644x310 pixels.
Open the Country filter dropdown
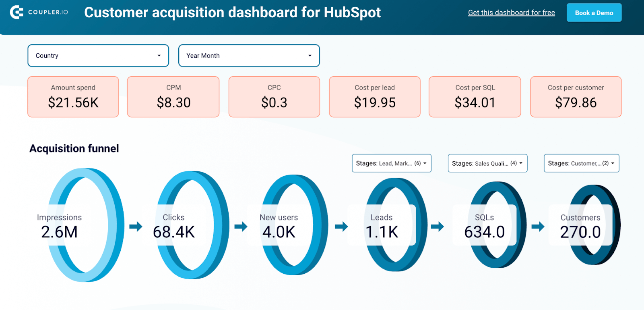[x=98, y=56]
